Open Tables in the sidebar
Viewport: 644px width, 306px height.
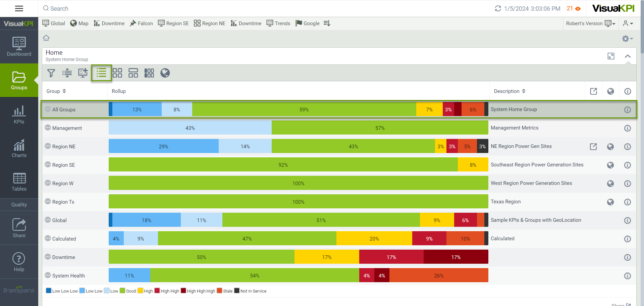pyautogui.click(x=19, y=182)
